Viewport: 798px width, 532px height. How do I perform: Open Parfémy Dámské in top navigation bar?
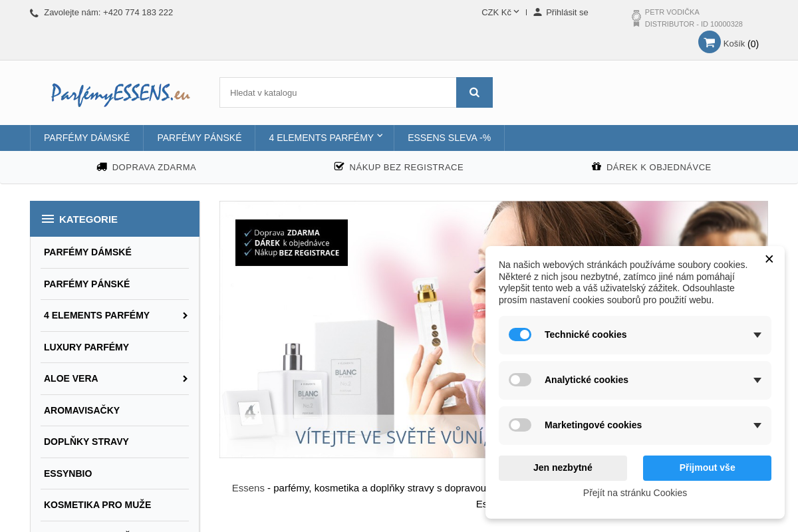pos(87,138)
